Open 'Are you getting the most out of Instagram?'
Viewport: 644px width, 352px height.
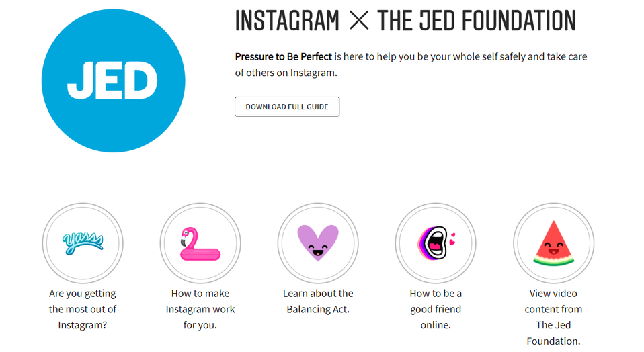[83, 309]
